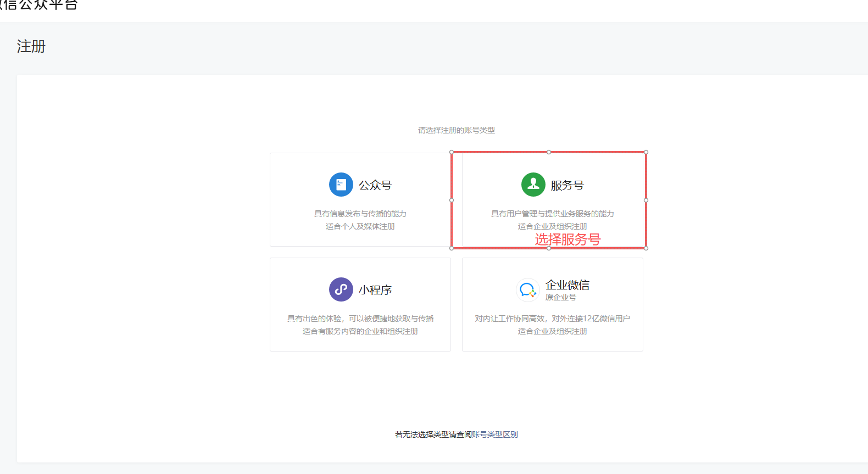Select the 服务号 account type title
The image size is (868, 474).
click(x=567, y=186)
